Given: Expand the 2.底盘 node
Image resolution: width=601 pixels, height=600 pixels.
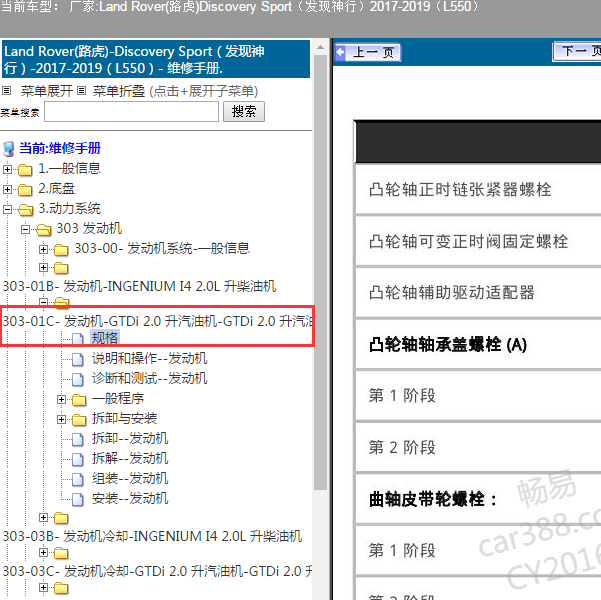Looking at the screenshot, I should point(7,189).
